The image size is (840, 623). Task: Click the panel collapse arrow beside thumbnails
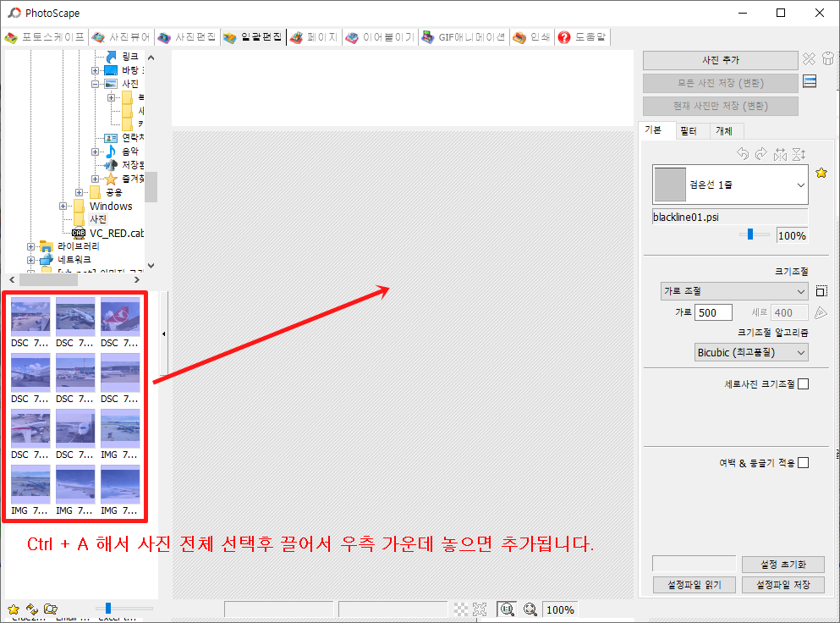click(x=163, y=334)
